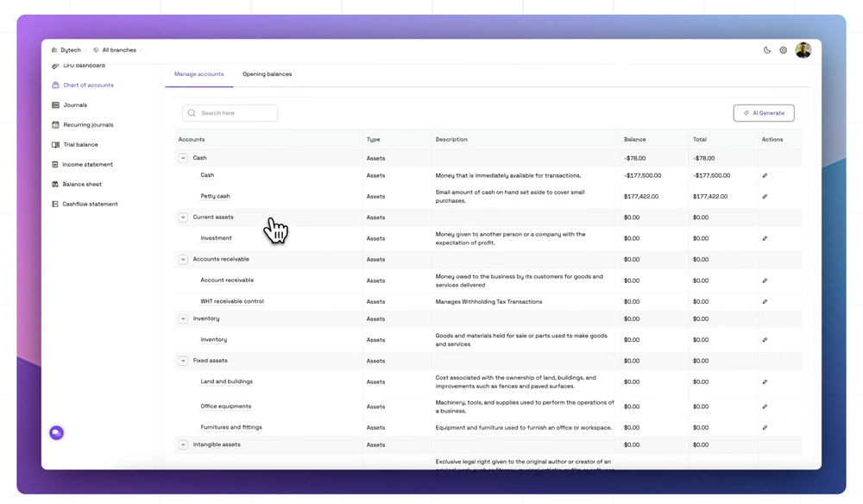Click inside the Search here field

point(230,112)
